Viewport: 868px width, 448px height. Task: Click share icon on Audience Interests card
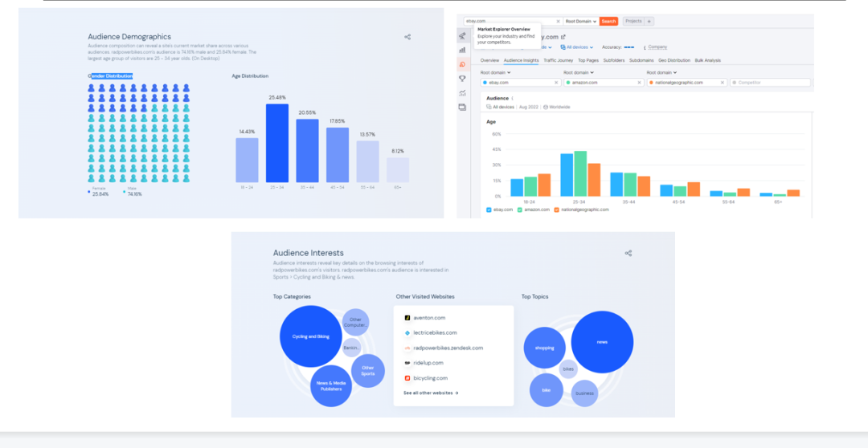point(628,254)
